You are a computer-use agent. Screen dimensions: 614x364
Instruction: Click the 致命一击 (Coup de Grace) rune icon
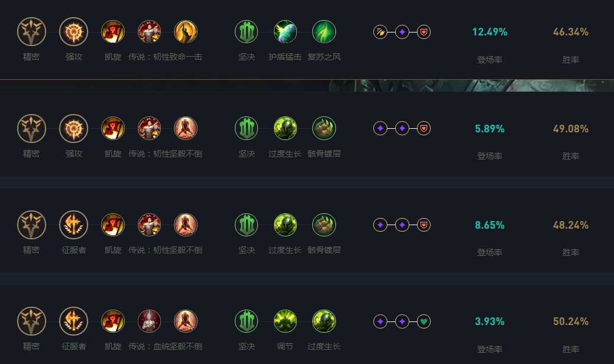pos(186,32)
